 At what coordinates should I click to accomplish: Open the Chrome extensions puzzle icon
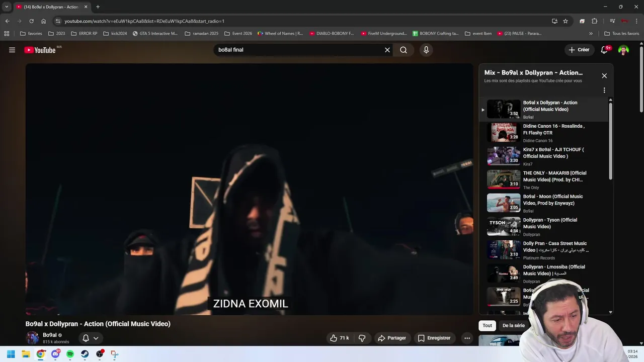pyautogui.click(x=594, y=21)
